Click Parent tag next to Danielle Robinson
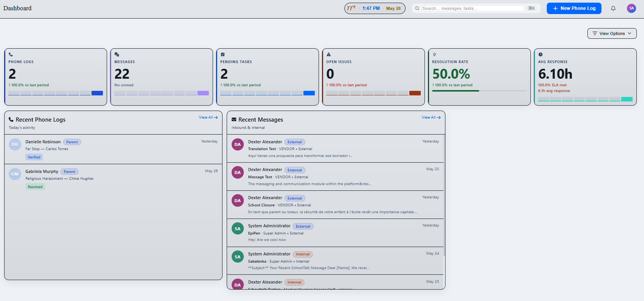 [x=72, y=142]
